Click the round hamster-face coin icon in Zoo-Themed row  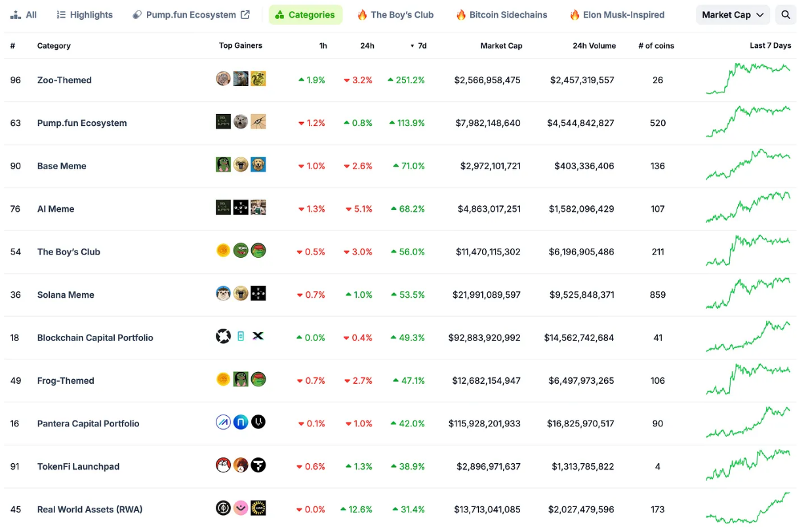tap(223, 79)
